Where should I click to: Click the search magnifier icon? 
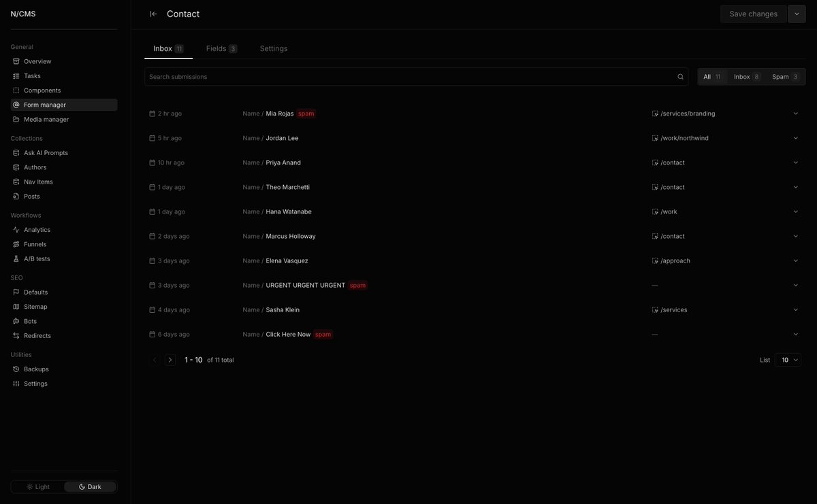[680, 77]
